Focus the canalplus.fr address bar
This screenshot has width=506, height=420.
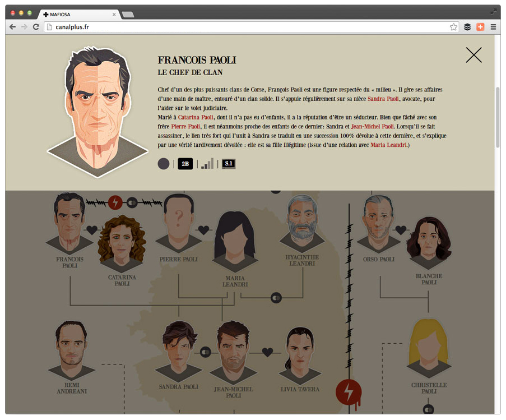point(252,27)
